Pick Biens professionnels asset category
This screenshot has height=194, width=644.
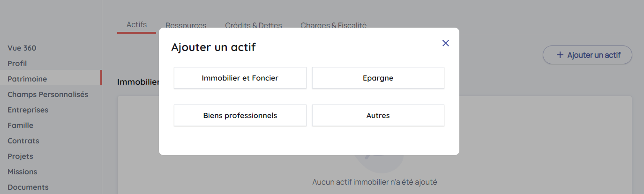click(240, 115)
